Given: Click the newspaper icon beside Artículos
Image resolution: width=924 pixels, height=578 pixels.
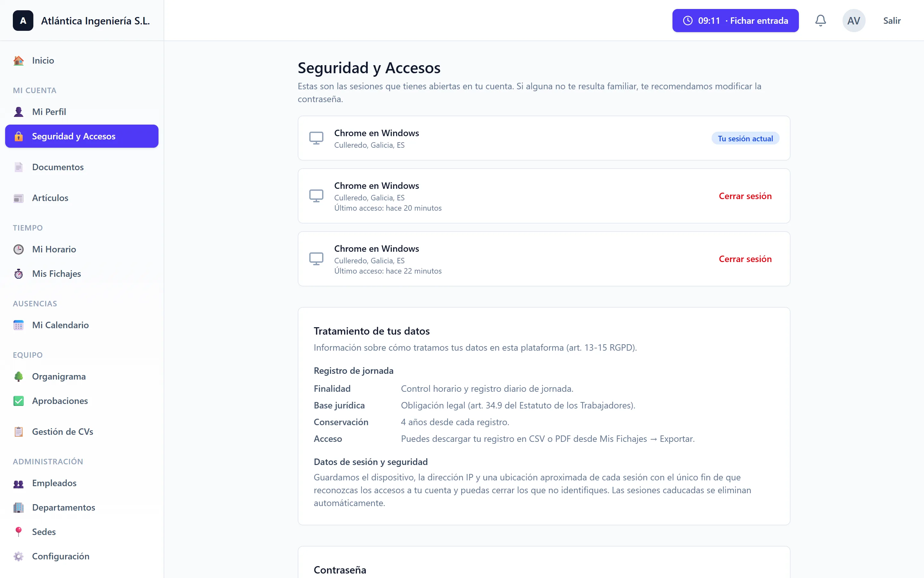Looking at the screenshot, I should pyautogui.click(x=18, y=198).
